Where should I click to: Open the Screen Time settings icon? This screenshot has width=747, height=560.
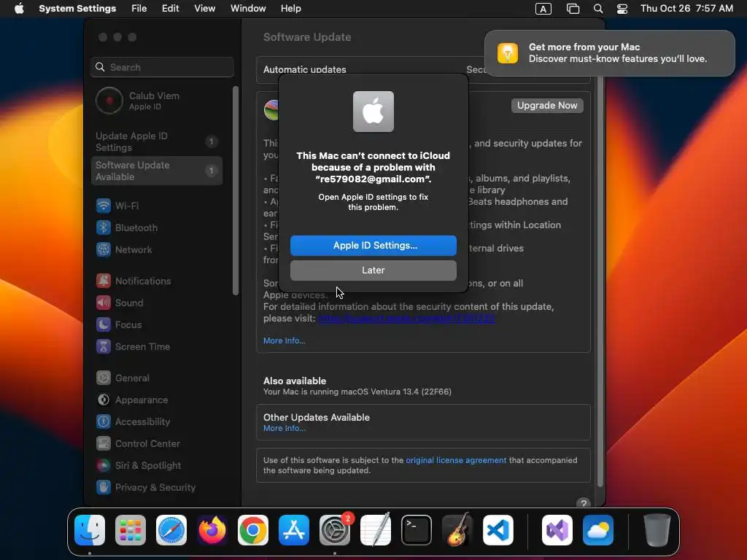point(104,346)
